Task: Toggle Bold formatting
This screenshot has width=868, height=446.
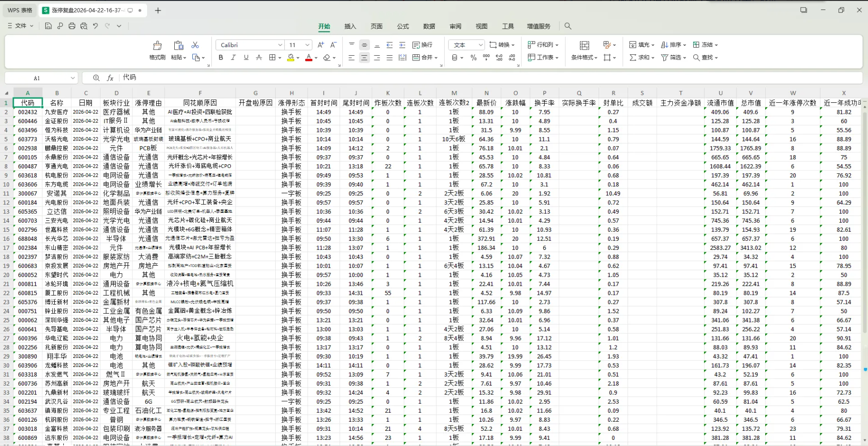Action: 220,58
